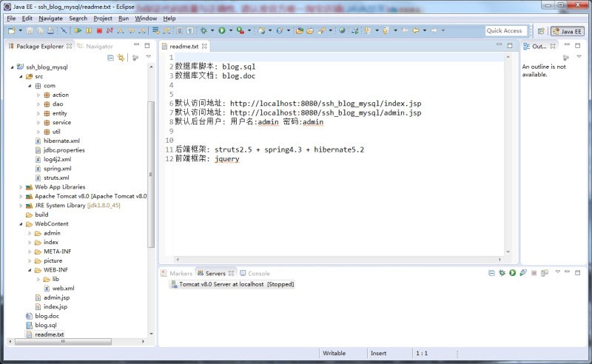Open Package Explorer view menu arrow
The image size is (592, 364).
coord(149,57)
